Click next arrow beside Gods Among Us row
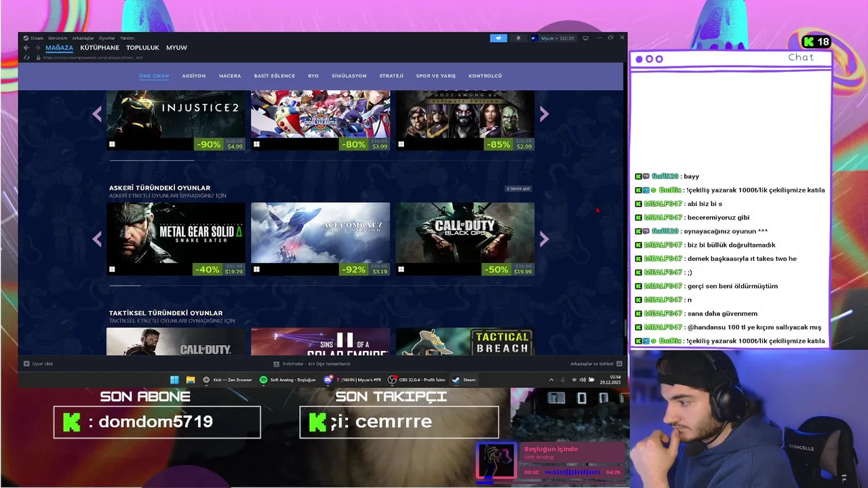This screenshot has width=868, height=488. tap(544, 114)
